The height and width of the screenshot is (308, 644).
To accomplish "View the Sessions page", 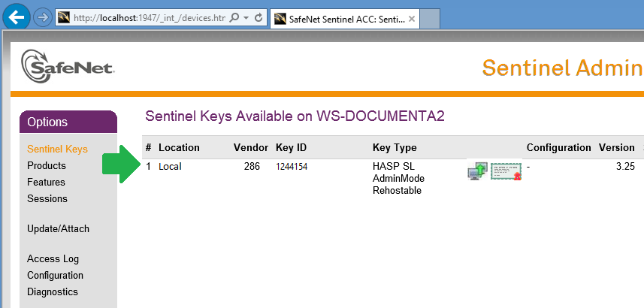I will [47, 198].
